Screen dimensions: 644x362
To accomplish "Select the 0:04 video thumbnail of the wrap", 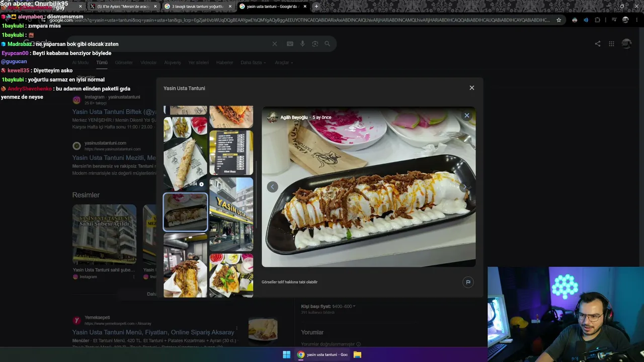I will tap(185, 154).
